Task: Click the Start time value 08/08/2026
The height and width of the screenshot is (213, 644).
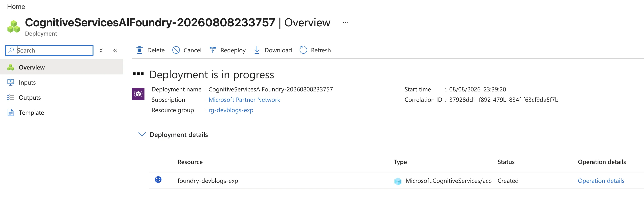Action: (478, 89)
